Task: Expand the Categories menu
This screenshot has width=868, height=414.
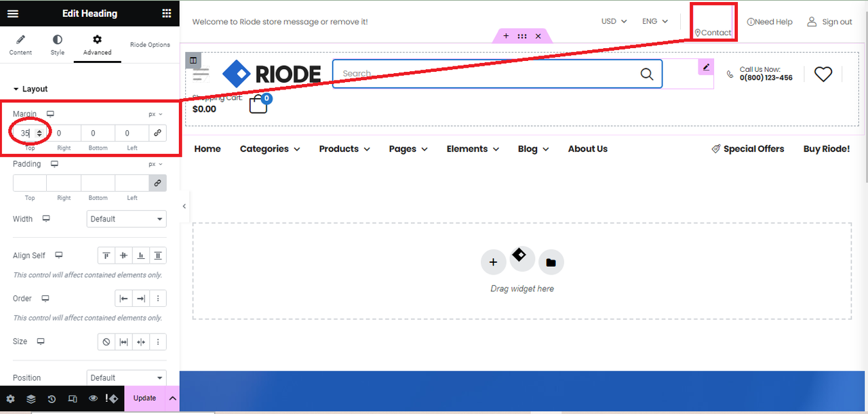Action: tap(270, 149)
